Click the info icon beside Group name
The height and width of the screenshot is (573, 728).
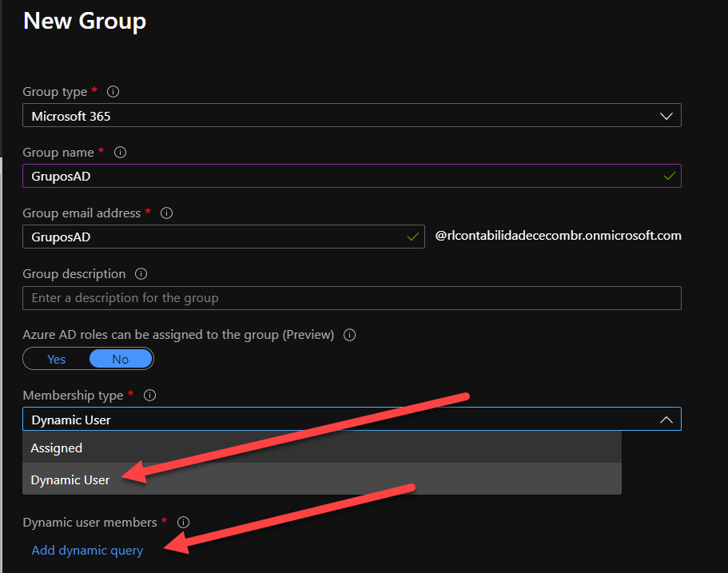120,153
